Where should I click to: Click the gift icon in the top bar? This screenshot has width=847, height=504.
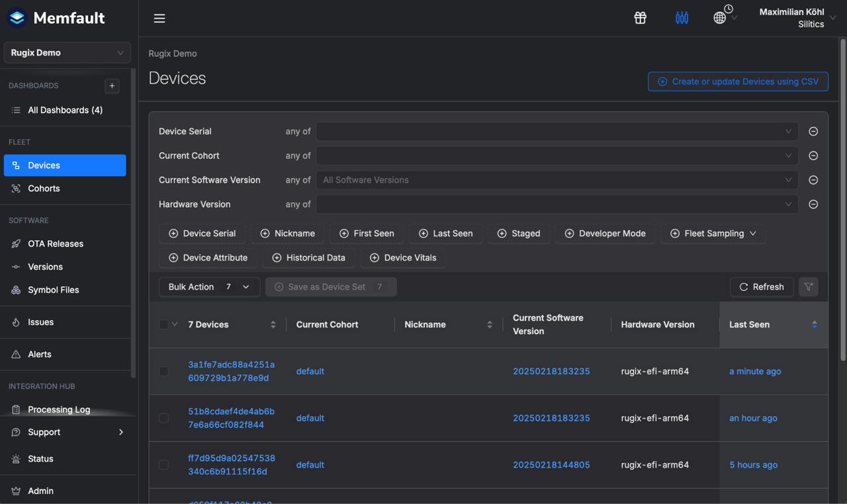pos(640,18)
